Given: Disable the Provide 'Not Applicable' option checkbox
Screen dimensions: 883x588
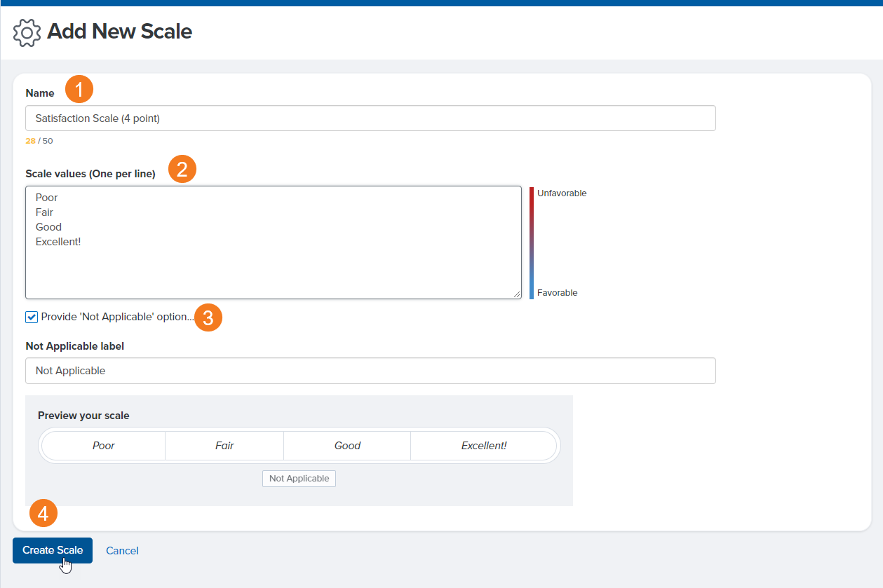Looking at the screenshot, I should (x=31, y=317).
